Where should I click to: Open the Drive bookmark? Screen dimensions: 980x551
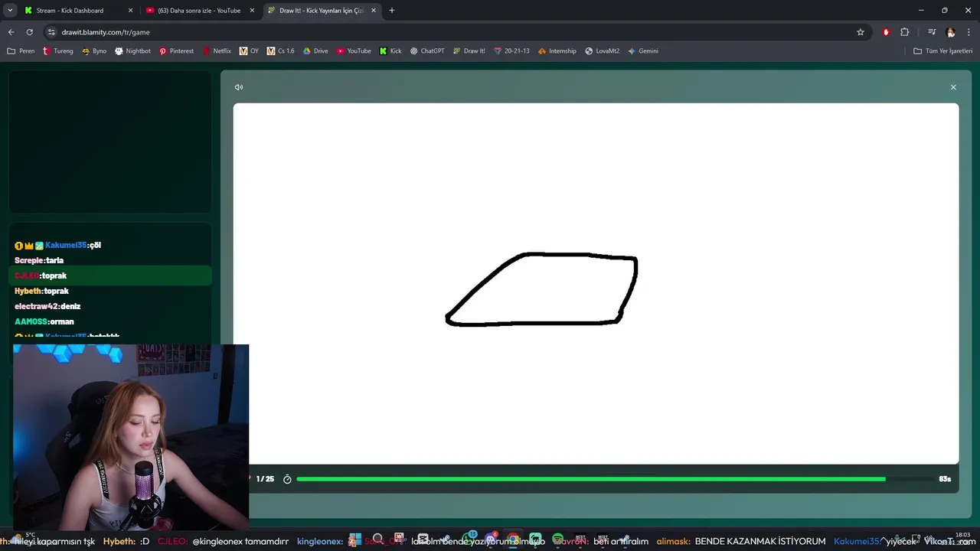[x=315, y=51]
